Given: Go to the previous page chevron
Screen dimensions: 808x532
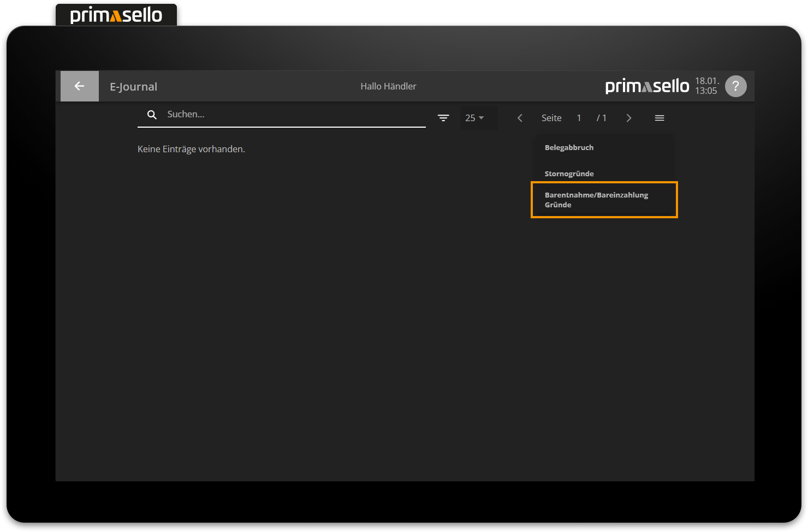Looking at the screenshot, I should (520, 118).
